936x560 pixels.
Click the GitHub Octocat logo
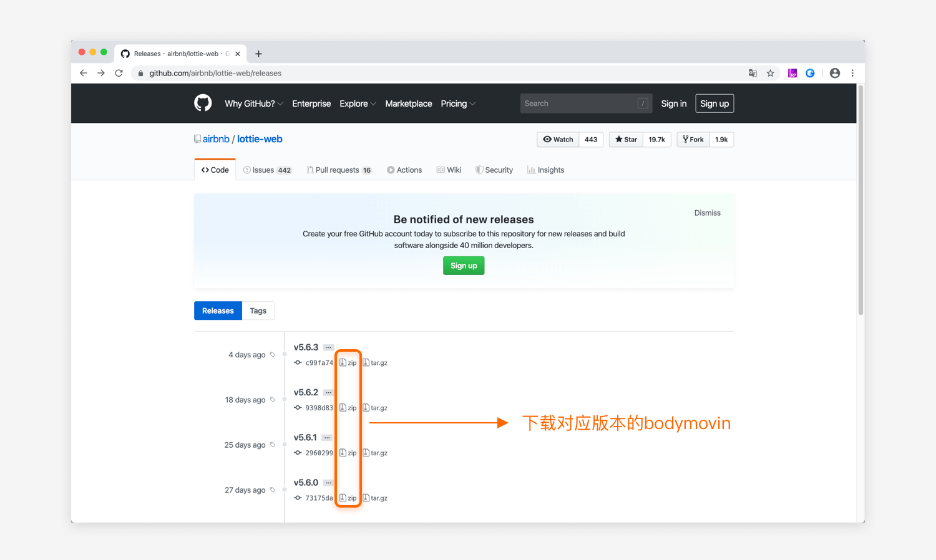[203, 103]
